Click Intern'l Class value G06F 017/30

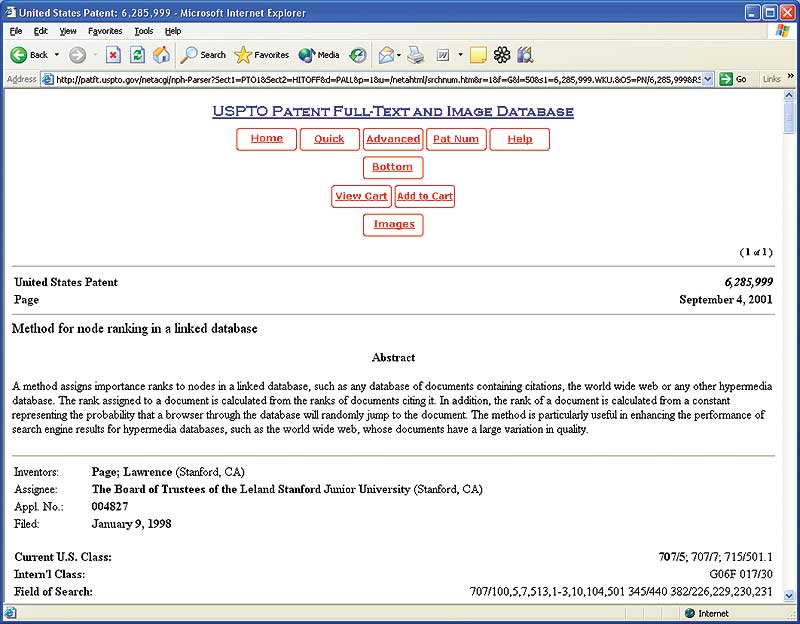tap(741, 575)
